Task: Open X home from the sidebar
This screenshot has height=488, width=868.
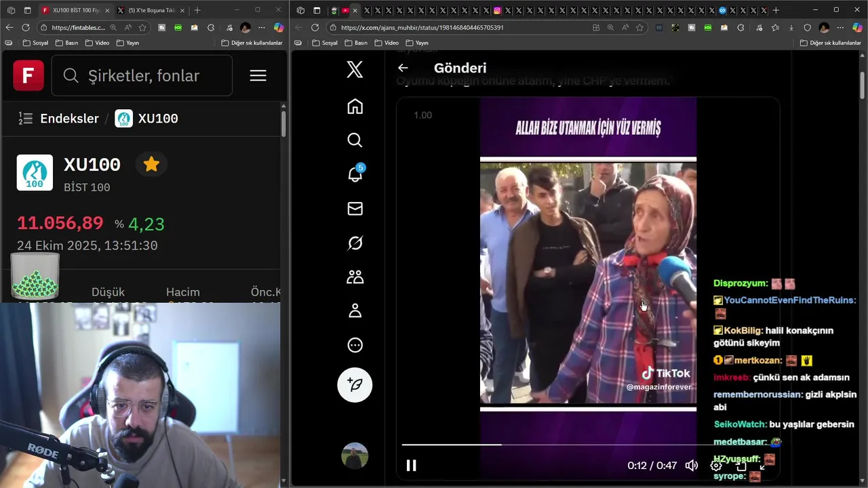Action: (x=355, y=106)
